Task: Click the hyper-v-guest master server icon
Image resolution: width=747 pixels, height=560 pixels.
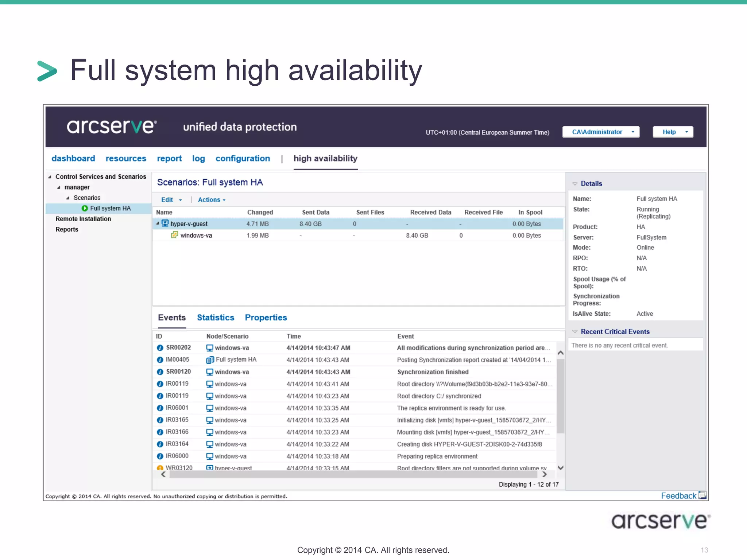Action: pos(165,223)
